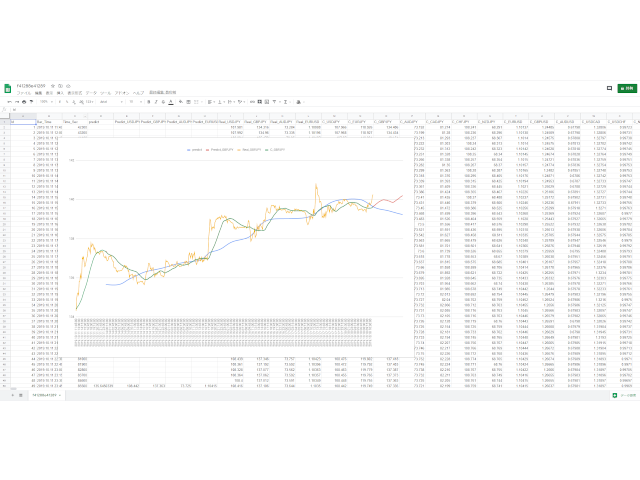The width and height of the screenshot is (640, 480).
Task: Open the font size dropdown
Action: pos(136,102)
